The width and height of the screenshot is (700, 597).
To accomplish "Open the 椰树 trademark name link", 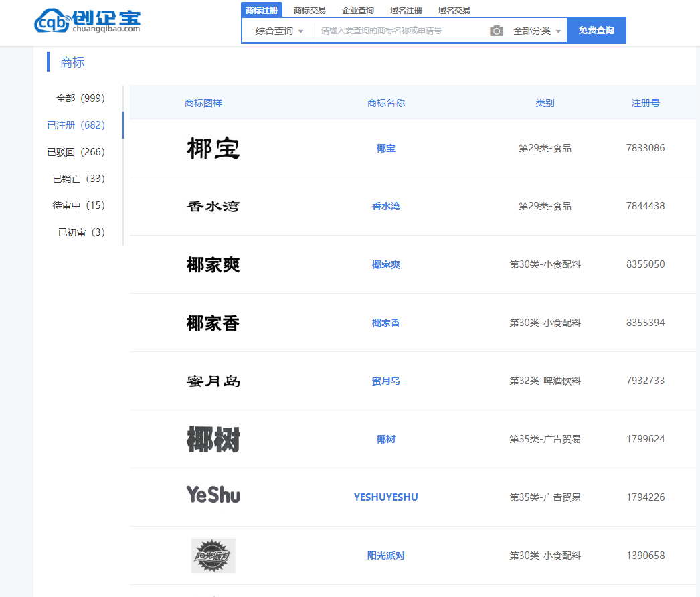I will point(386,439).
